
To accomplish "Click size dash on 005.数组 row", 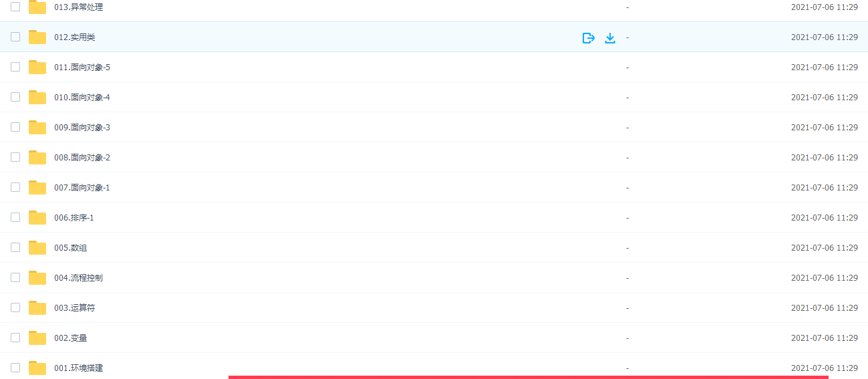I will coord(627,248).
